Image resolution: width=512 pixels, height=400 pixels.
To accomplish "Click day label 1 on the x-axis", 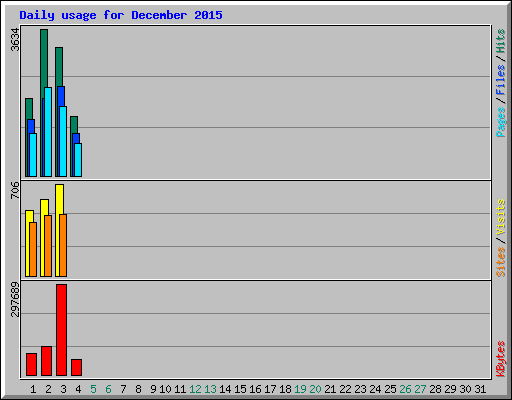I will (33, 389).
